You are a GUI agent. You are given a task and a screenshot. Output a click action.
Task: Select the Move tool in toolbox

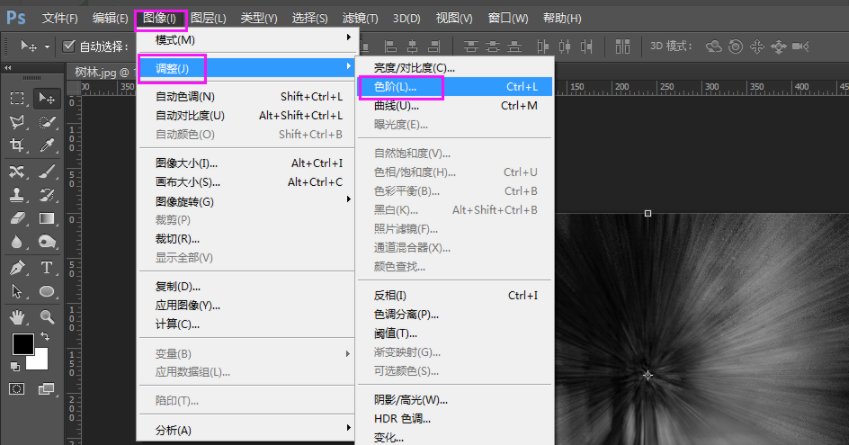pyautogui.click(x=47, y=99)
